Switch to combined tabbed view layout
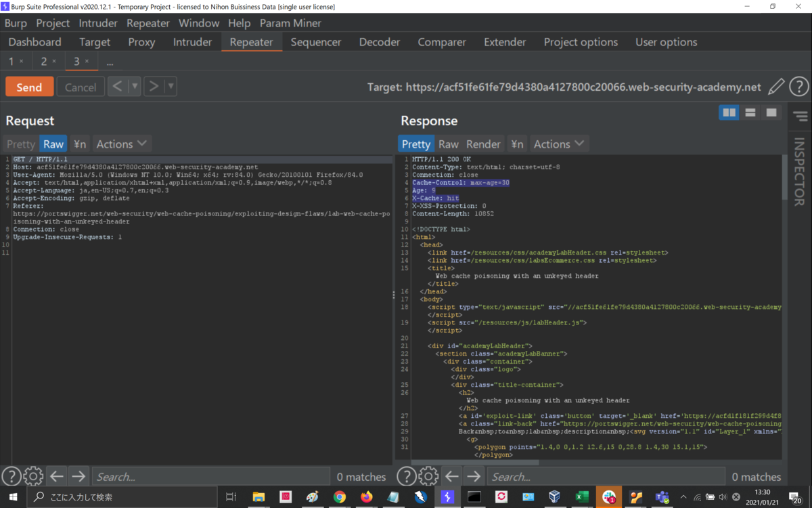 pos(771,112)
